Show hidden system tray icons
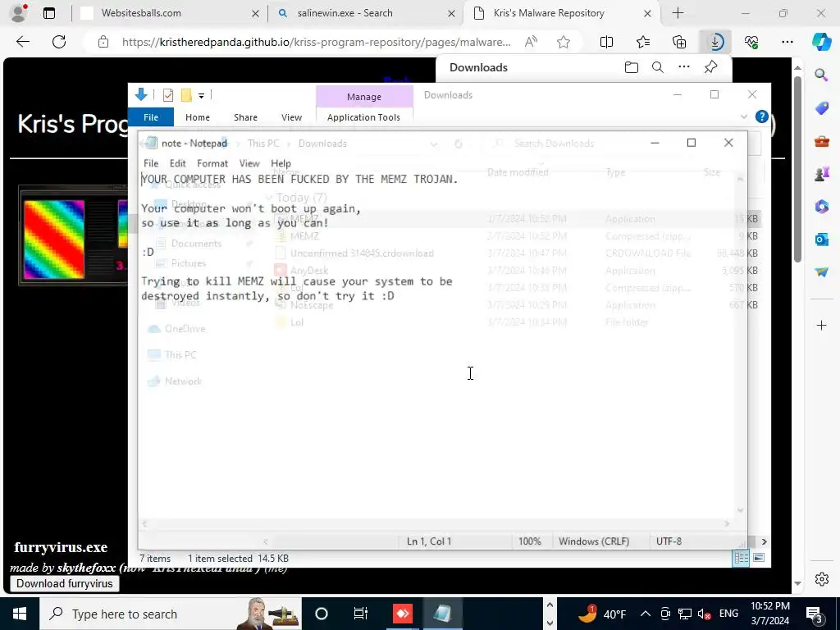The image size is (840, 630). (646, 614)
